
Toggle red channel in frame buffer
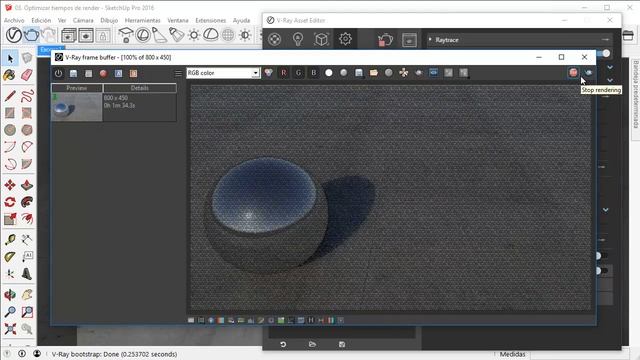283,73
